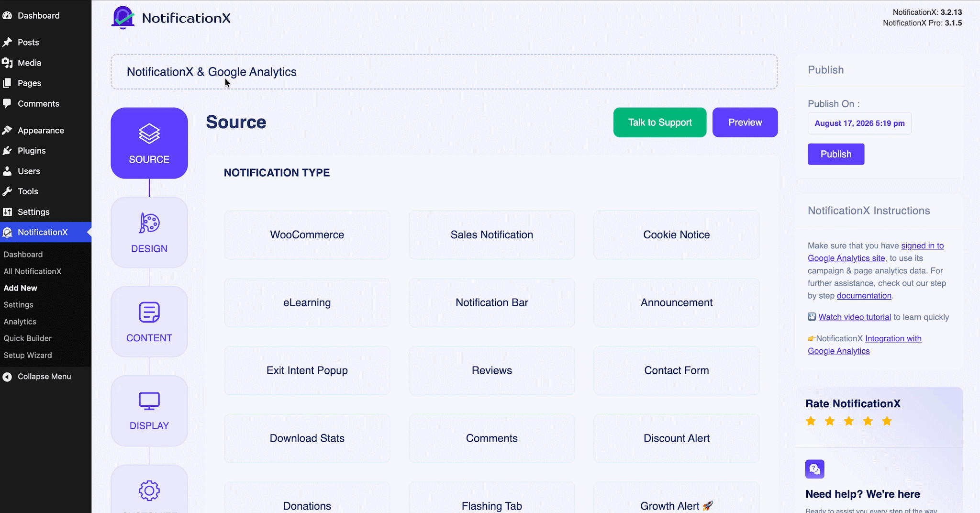This screenshot has height=513, width=980.
Task: Click the Comments speech bubble icon
Action: [7, 103]
